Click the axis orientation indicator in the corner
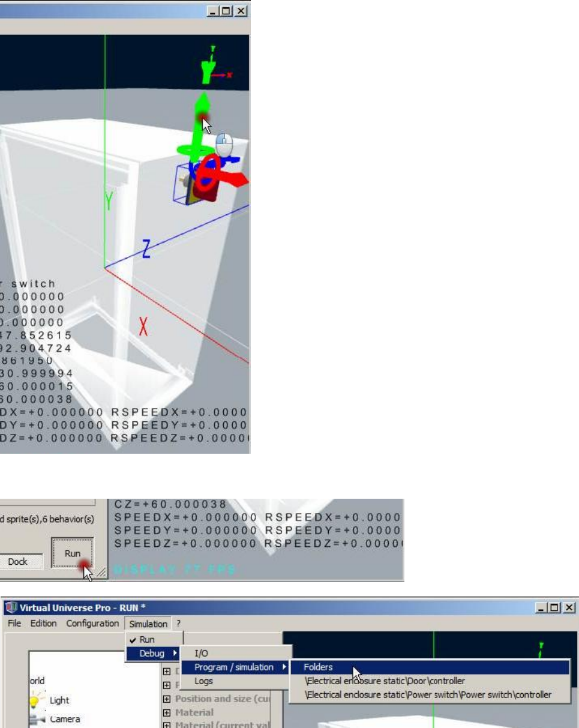Screen dimensions: 579x728 click(x=216, y=65)
